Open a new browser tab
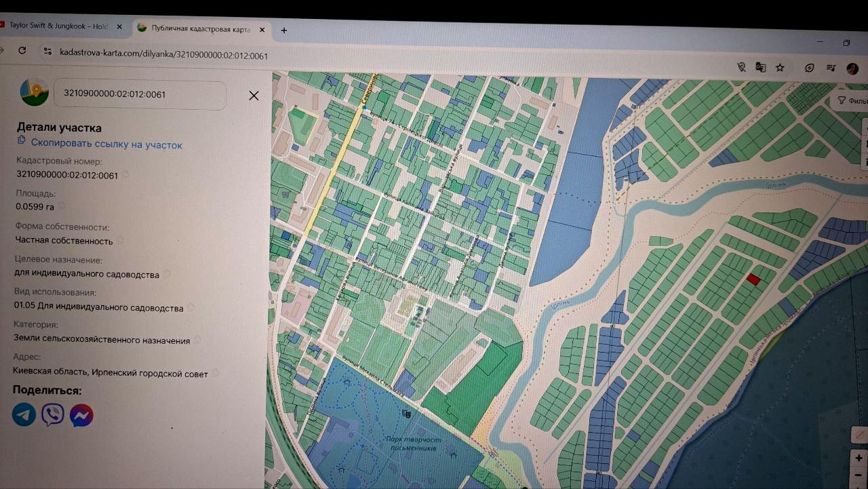 click(x=284, y=30)
